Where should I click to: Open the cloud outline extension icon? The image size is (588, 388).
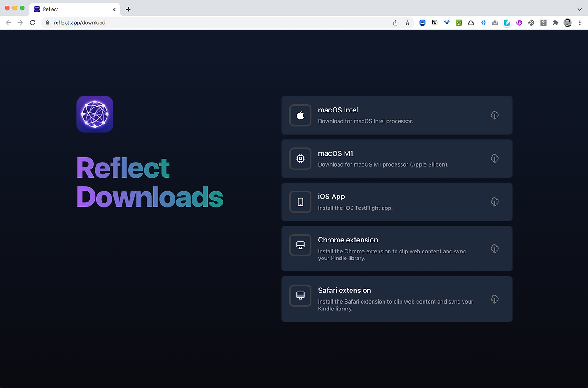[x=471, y=22]
